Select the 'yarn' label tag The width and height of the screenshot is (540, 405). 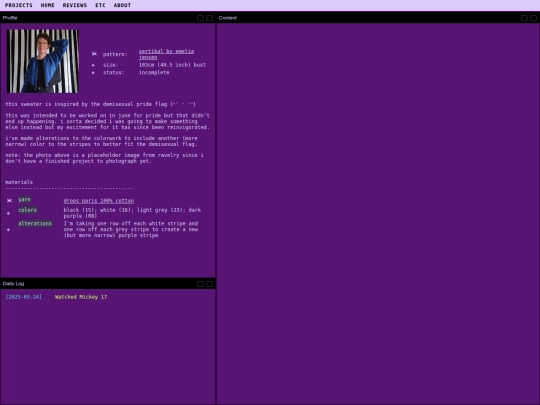(x=24, y=200)
